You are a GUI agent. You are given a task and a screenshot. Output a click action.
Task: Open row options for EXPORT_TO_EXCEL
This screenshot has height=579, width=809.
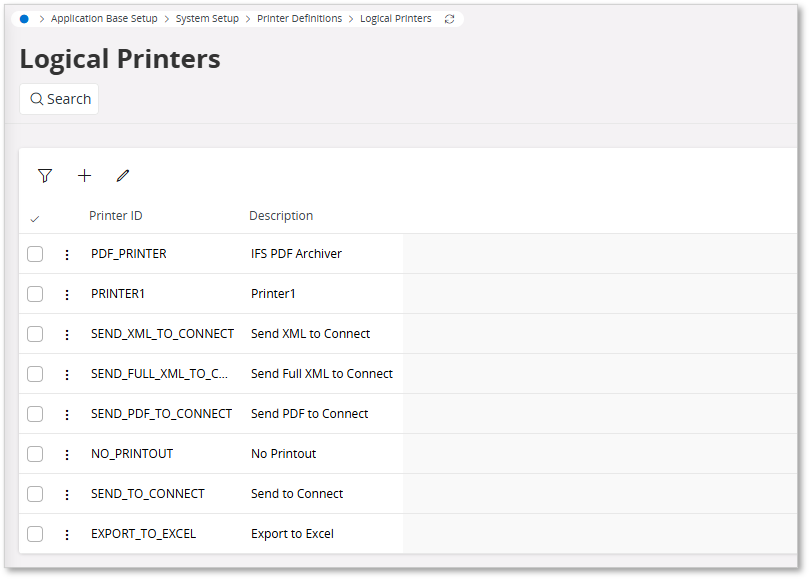[x=66, y=534]
